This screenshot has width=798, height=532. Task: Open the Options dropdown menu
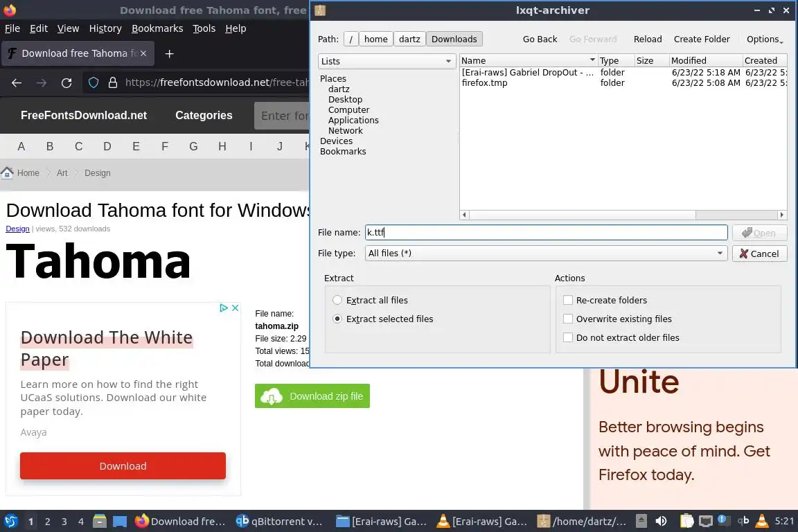[x=765, y=39]
